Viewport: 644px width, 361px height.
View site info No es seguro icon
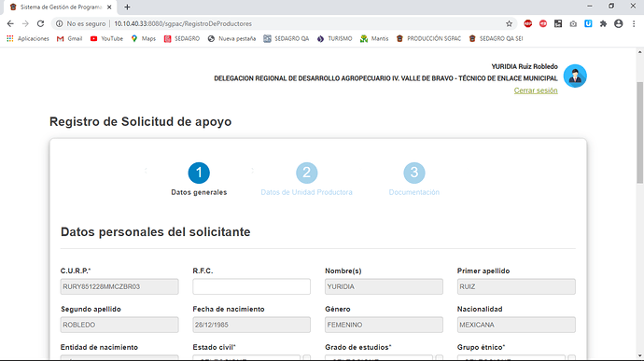pyautogui.click(x=60, y=24)
